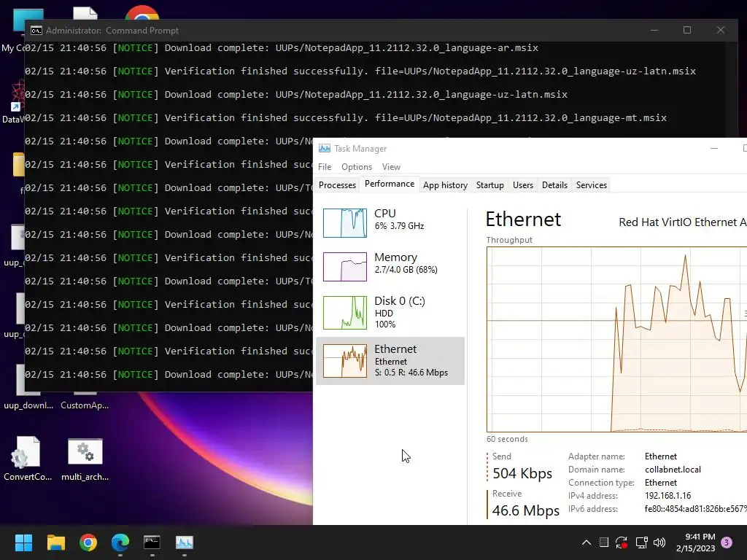Open File Explorer from the taskbar
The image size is (747, 560).
pyautogui.click(x=55, y=542)
